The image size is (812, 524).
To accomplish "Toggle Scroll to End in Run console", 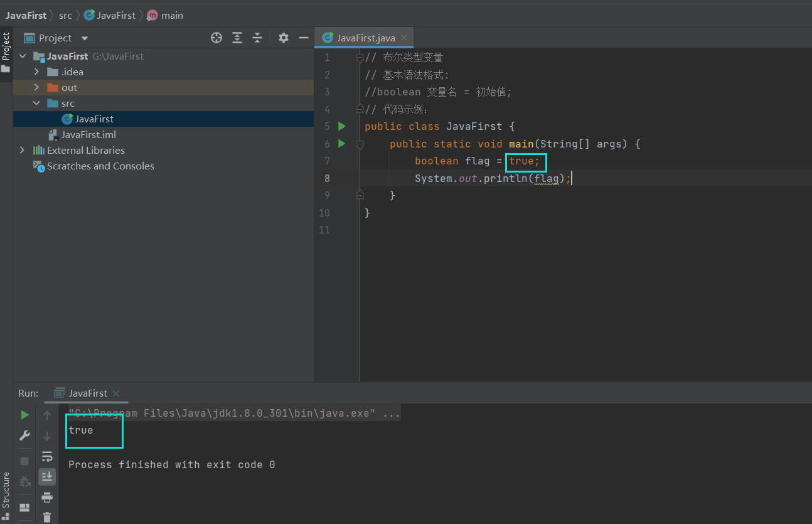I will click(x=47, y=477).
